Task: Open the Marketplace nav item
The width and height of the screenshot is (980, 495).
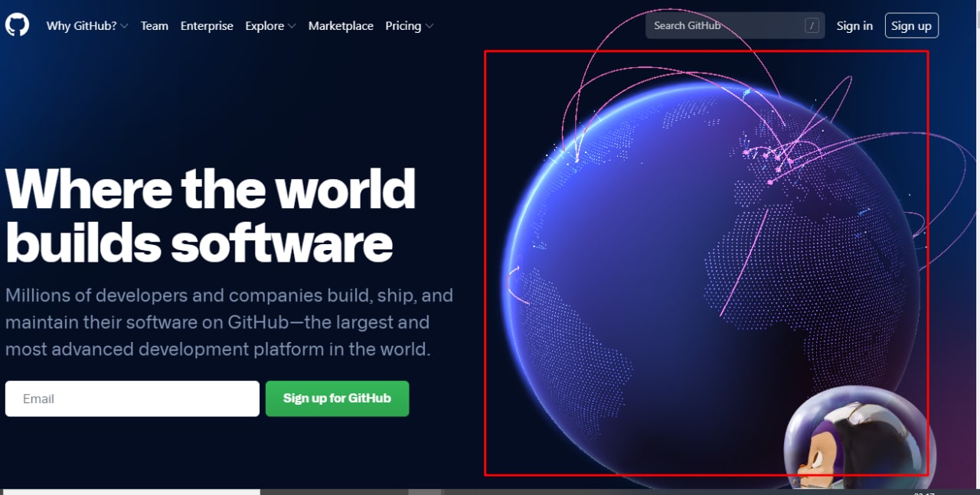Action: tap(341, 26)
